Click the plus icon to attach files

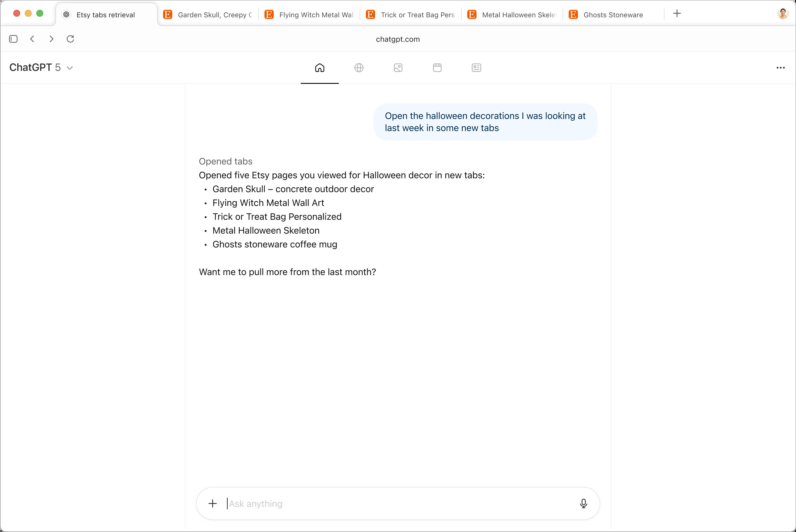tap(212, 503)
